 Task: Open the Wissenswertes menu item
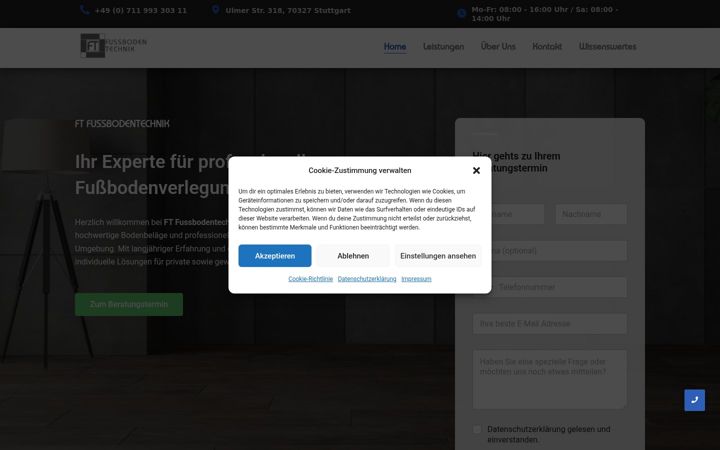tap(608, 46)
